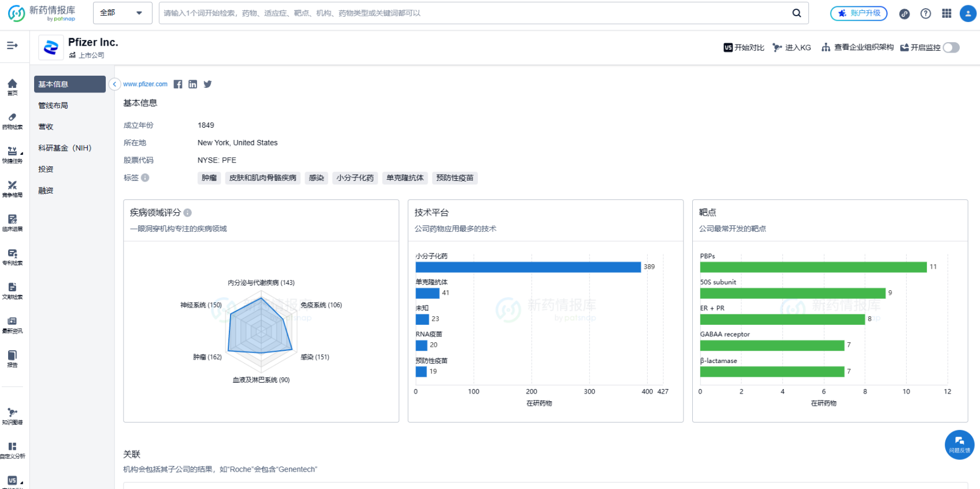This screenshot has height=489, width=980.
Task: Open the www.pfizer.com link
Action: (145, 84)
